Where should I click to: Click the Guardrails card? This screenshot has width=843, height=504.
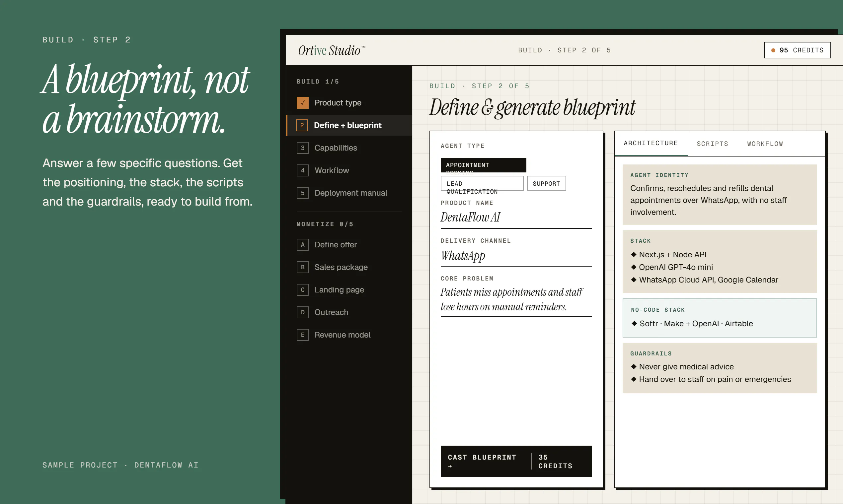pos(719,368)
